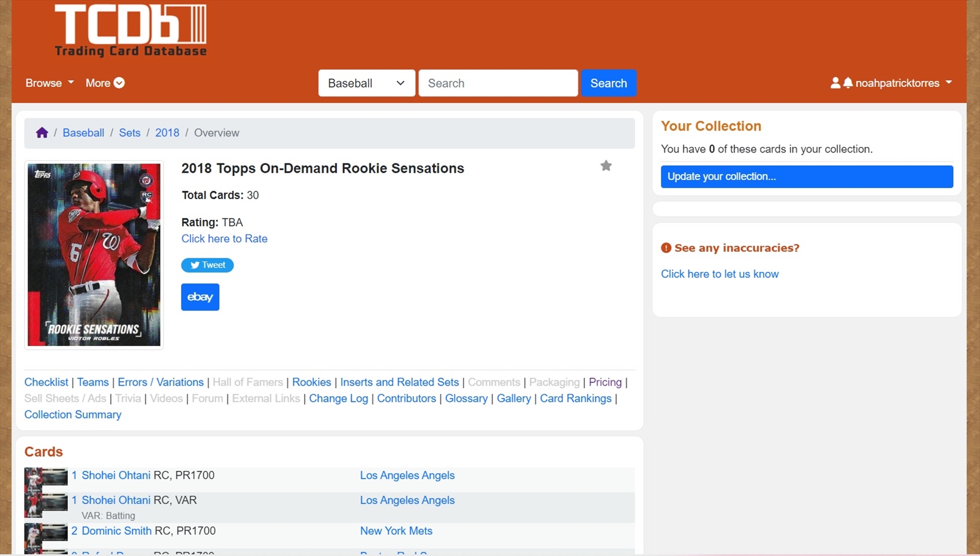This screenshot has width=980, height=556.
Task: Open Dominic Smith card link
Action: point(116,531)
